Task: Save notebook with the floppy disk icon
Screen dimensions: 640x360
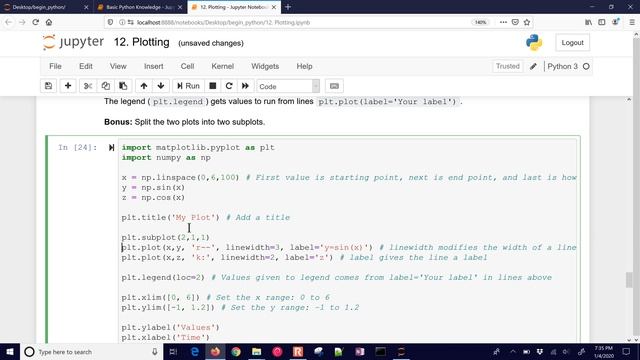Action: pyautogui.click(x=49, y=86)
